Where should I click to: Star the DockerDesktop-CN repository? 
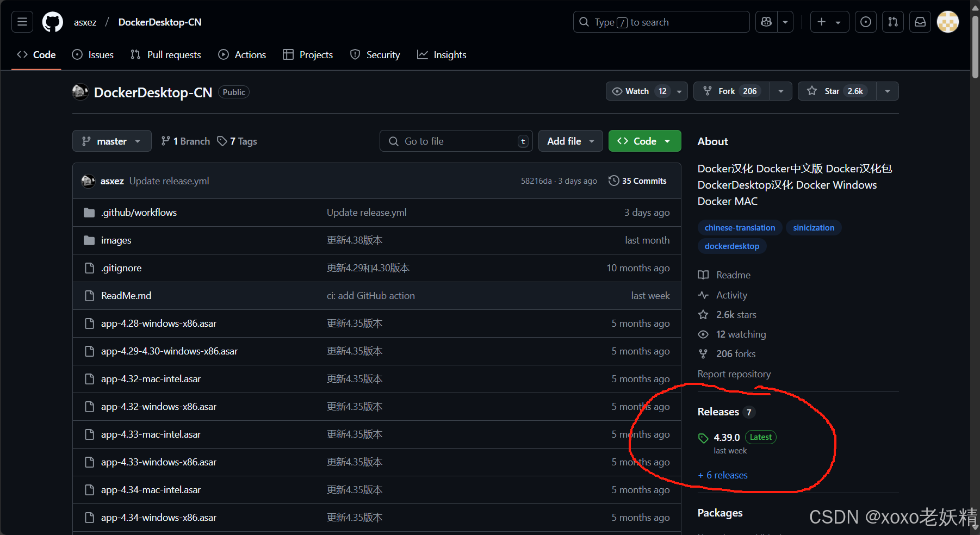pyautogui.click(x=837, y=91)
